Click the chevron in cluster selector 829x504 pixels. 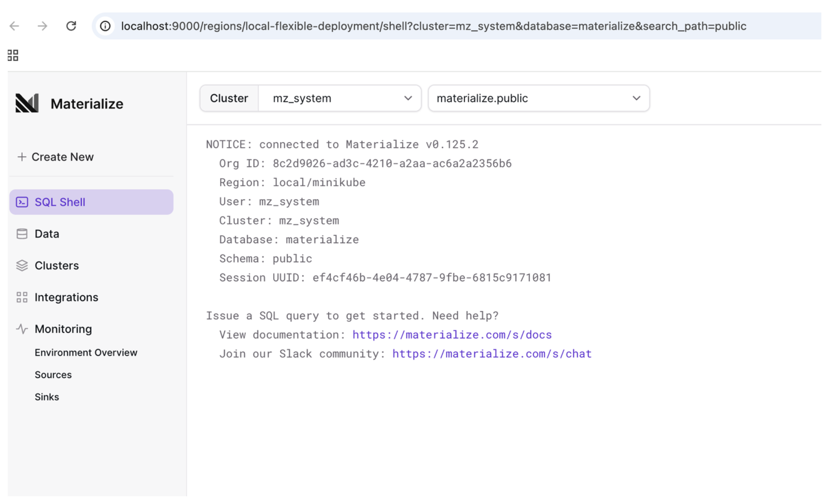(x=408, y=99)
